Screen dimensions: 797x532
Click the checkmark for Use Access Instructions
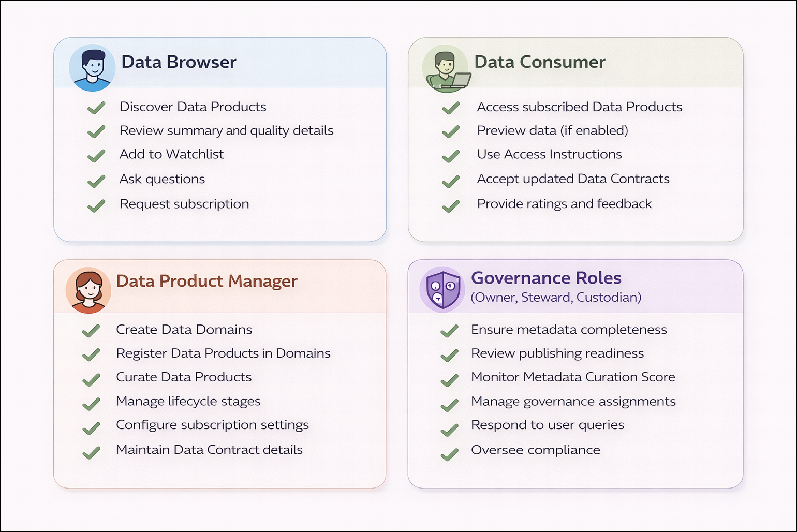(451, 156)
